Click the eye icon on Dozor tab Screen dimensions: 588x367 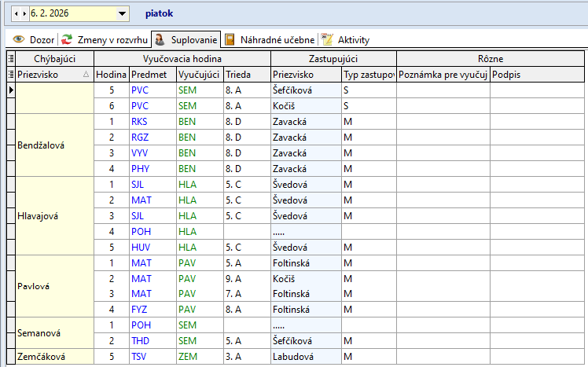[x=18, y=39]
